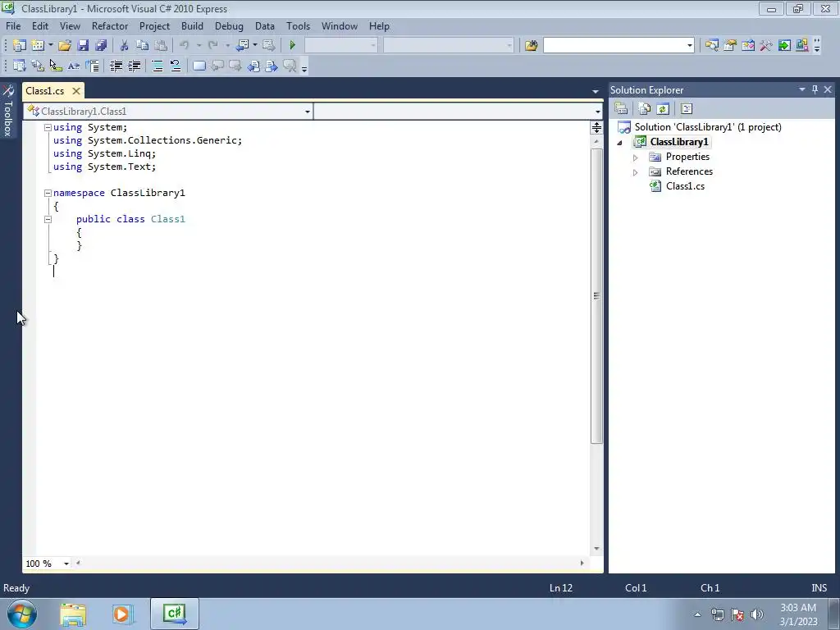Click the Open File folder icon
The width and height of the screenshot is (840, 630).
tap(65, 46)
